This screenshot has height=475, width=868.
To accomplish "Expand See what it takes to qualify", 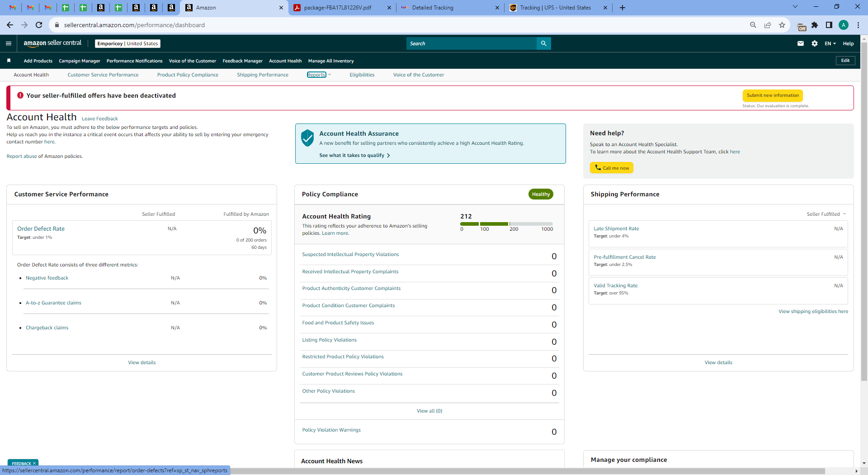I will point(354,155).
